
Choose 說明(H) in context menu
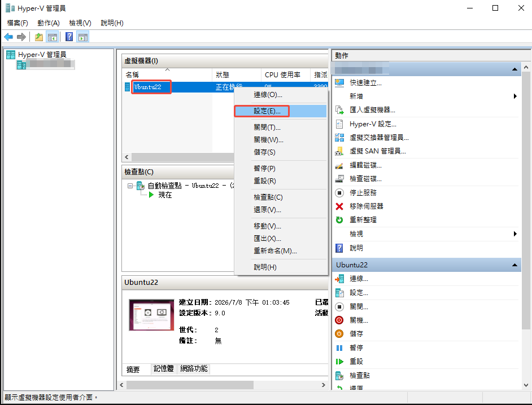[x=281, y=267]
